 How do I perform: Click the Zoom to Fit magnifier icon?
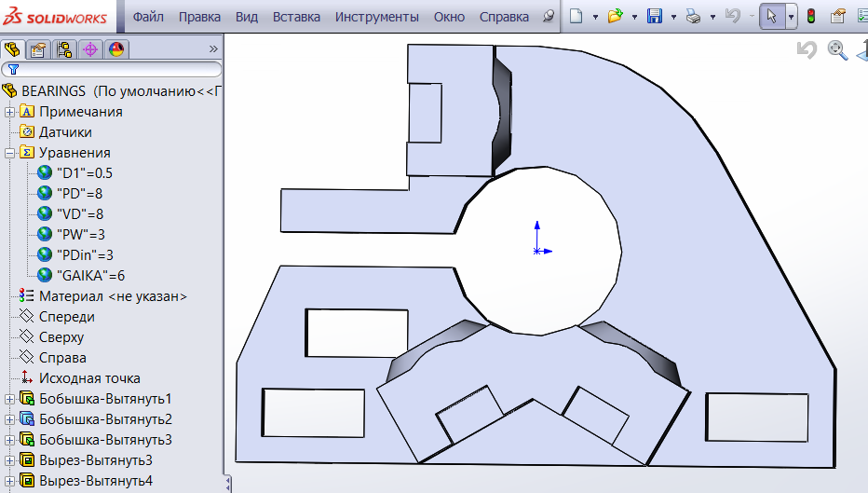[837, 49]
